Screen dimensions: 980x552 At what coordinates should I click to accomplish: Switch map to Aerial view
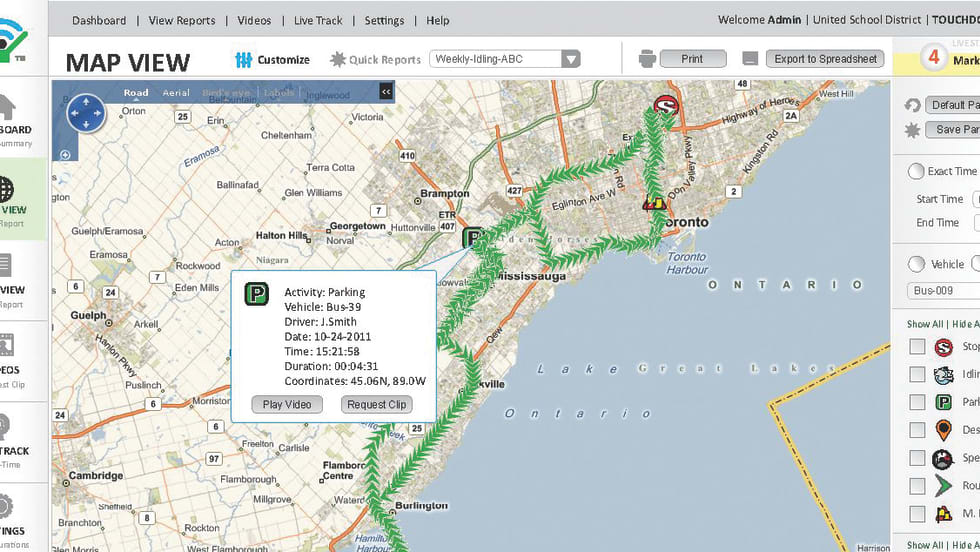pos(176,93)
